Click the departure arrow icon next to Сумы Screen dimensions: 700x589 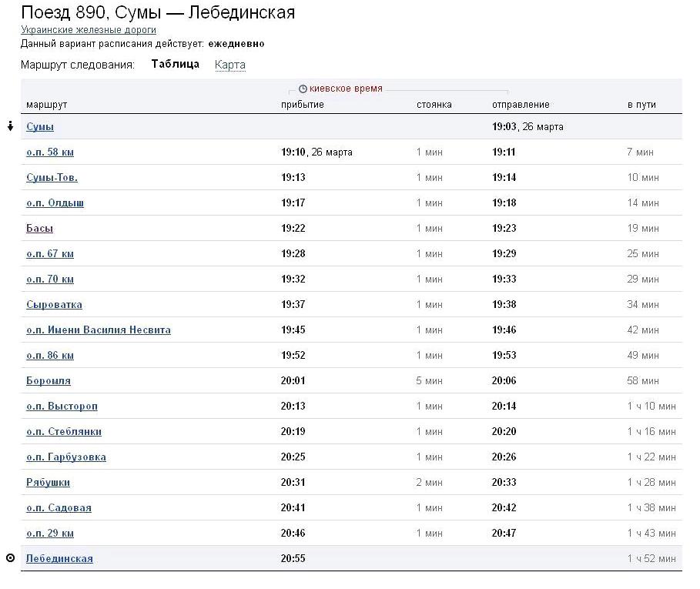[x=10, y=126]
